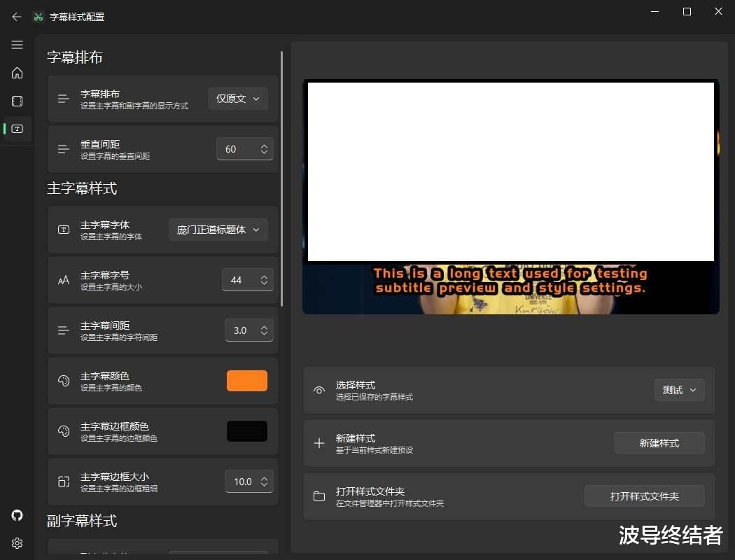The height and width of the screenshot is (560, 735).
Task: Click the subtitle preview image
Action: point(511,197)
